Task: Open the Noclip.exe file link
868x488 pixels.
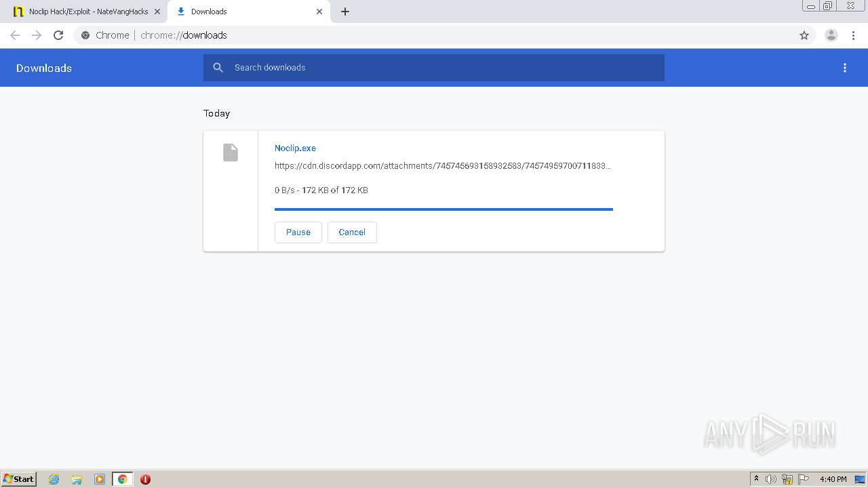Action: pyautogui.click(x=295, y=148)
